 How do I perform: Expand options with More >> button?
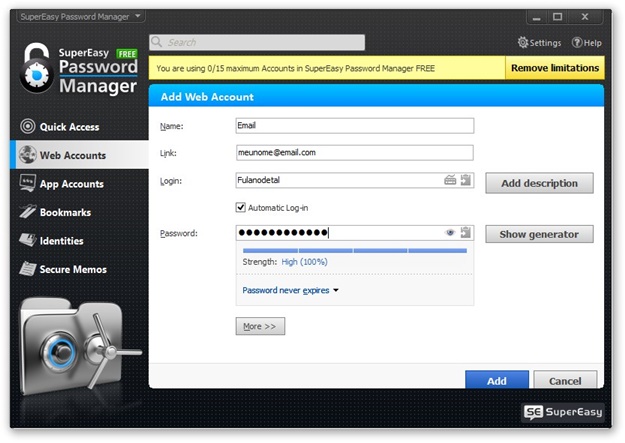tap(260, 326)
